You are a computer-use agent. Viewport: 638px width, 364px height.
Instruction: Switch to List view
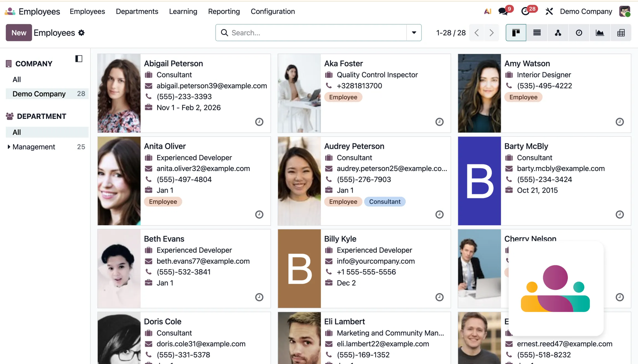(537, 33)
